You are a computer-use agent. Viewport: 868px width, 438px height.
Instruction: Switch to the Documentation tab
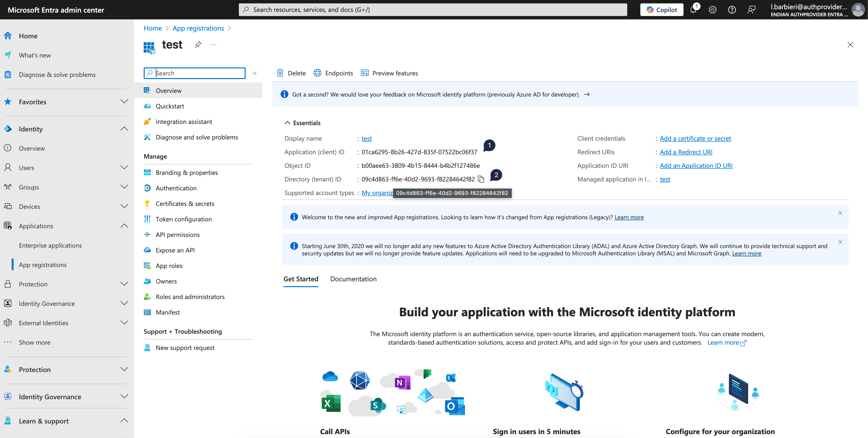(353, 279)
